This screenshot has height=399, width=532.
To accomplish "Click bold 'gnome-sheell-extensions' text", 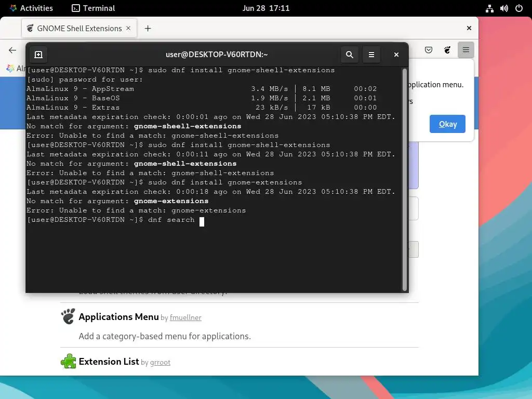I will pos(188,126).
